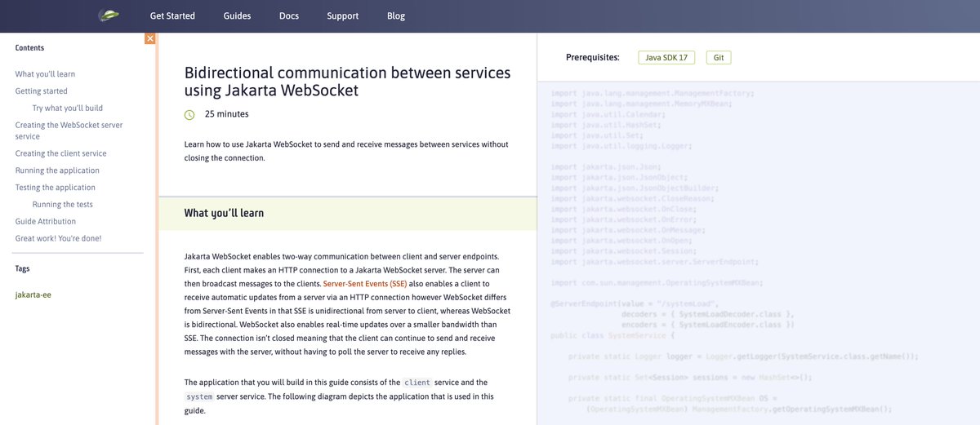Screen dimensions: 980x425
Task: Go to Guide Attribution section
Action: 46,222
